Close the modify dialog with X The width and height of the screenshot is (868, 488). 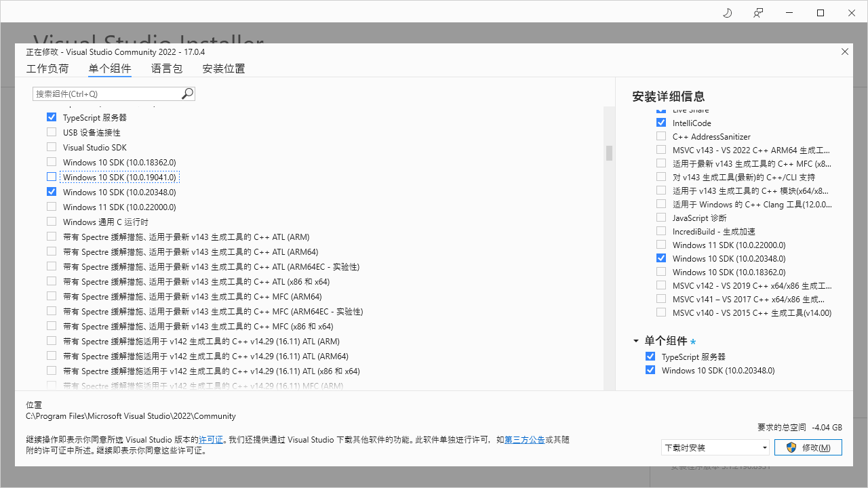845,52
